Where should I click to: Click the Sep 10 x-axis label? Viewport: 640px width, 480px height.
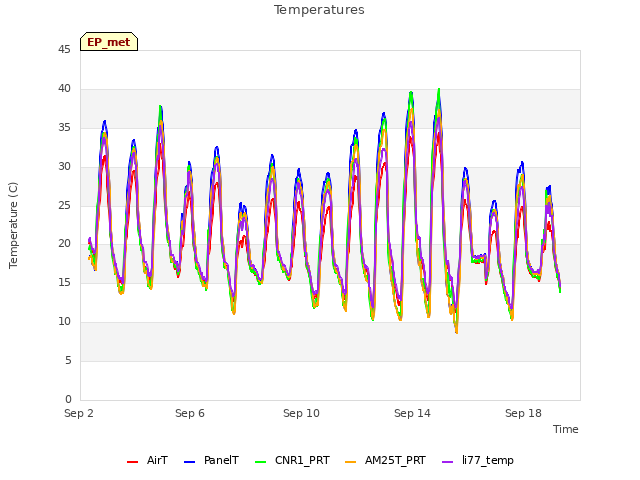[x=301, y=413]
